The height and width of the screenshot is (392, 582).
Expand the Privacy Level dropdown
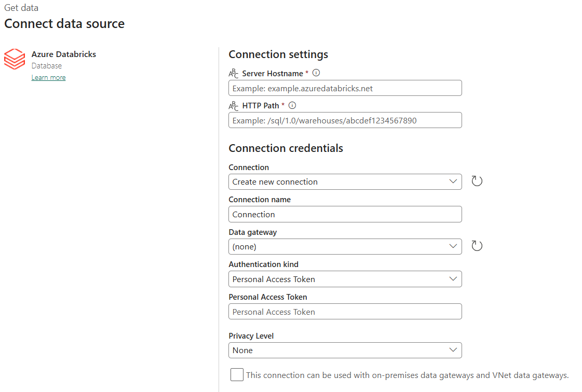pos(345,350)
